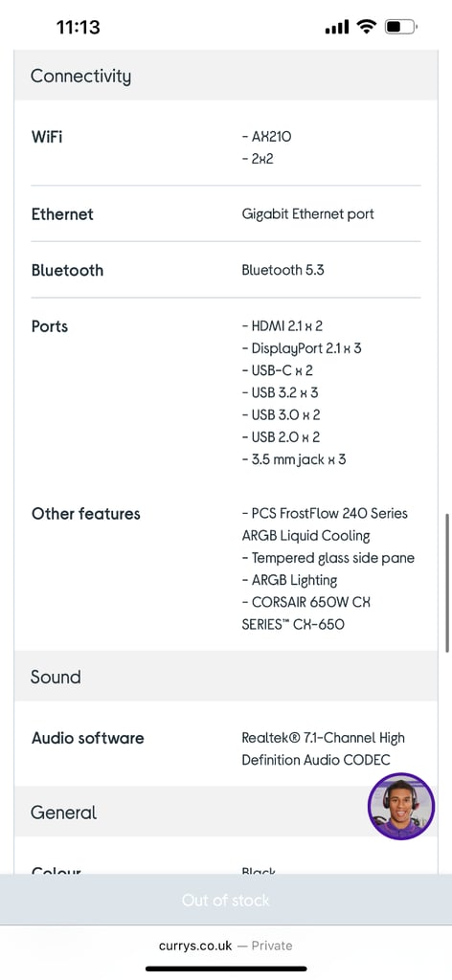Tap Gigabit Ethernet port value
Screen dimensions: 452x980
tap(307, 214)
